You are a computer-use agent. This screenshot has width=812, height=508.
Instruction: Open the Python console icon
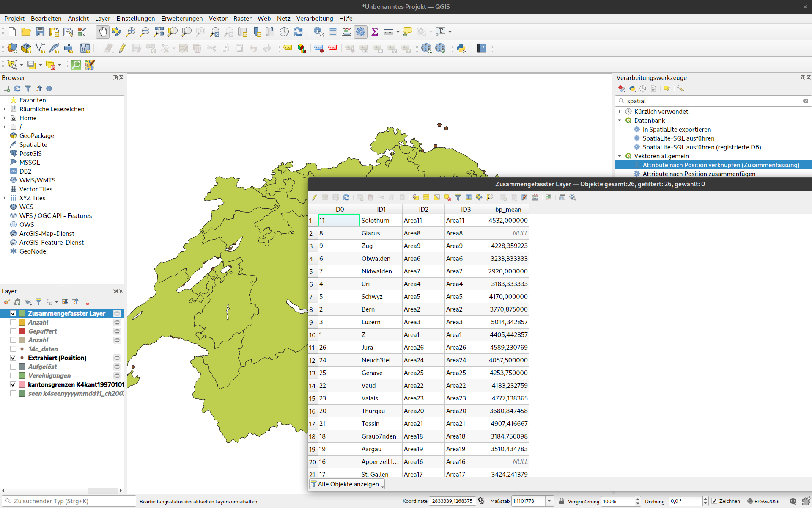[461, 48]
